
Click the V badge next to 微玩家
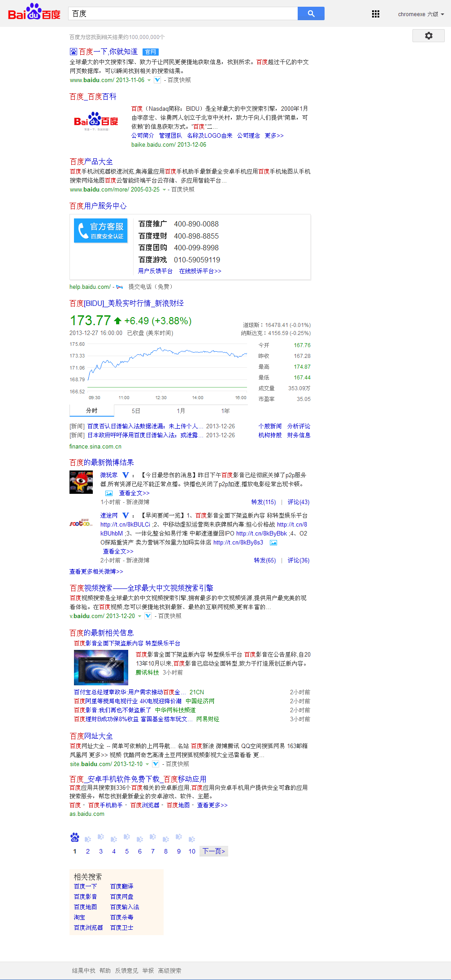(x=126, y=475)
